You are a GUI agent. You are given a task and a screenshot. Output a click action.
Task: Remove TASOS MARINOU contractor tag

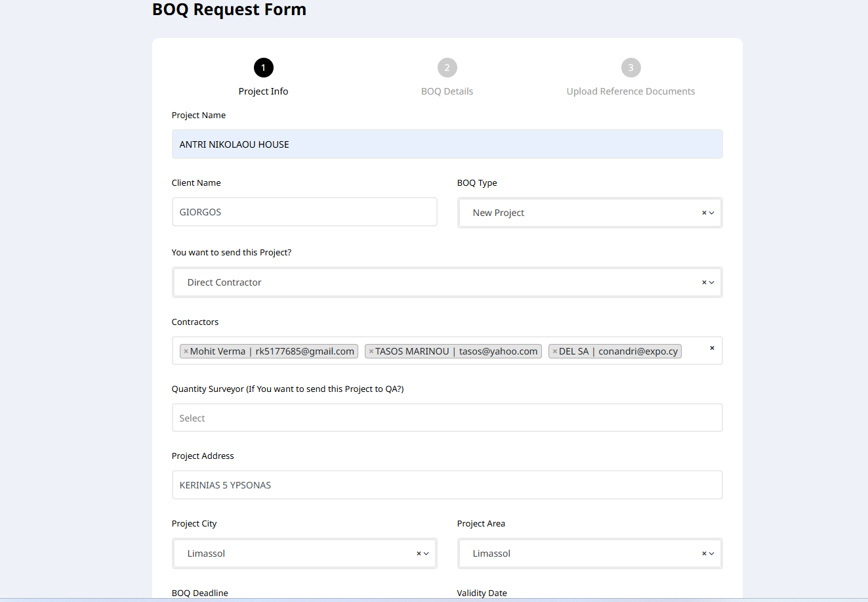[x=371, y=351]
